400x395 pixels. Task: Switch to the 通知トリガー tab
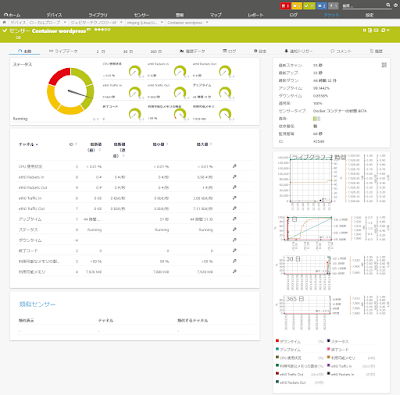pyautogui.click(x=299, y=51)
